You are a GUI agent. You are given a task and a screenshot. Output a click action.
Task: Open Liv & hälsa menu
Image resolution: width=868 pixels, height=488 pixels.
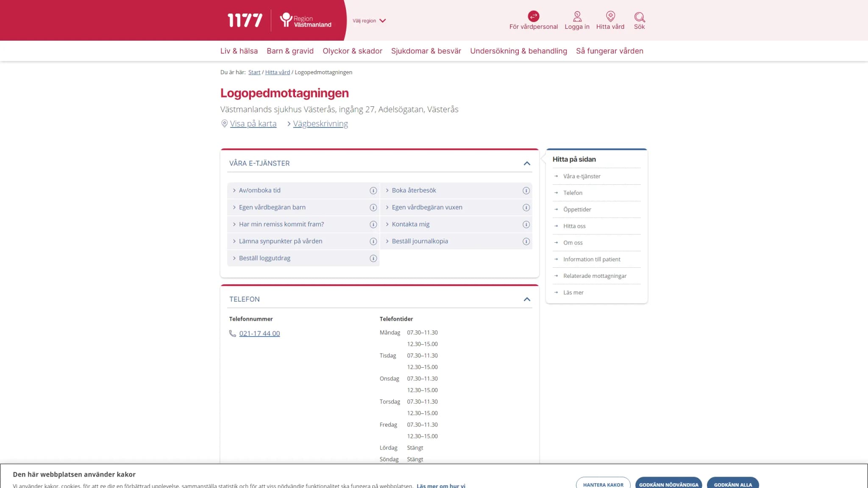click(239, 51)
